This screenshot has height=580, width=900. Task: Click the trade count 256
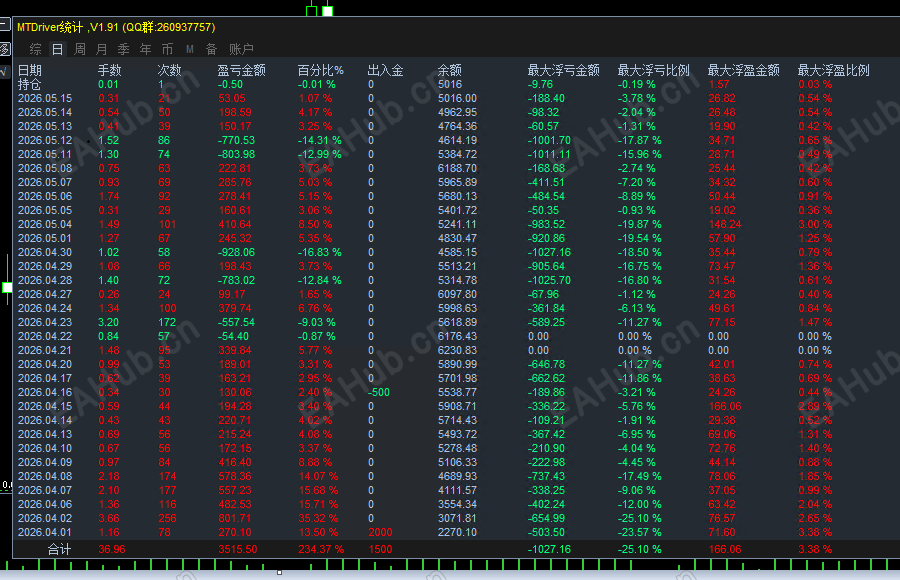click(168, 518)
